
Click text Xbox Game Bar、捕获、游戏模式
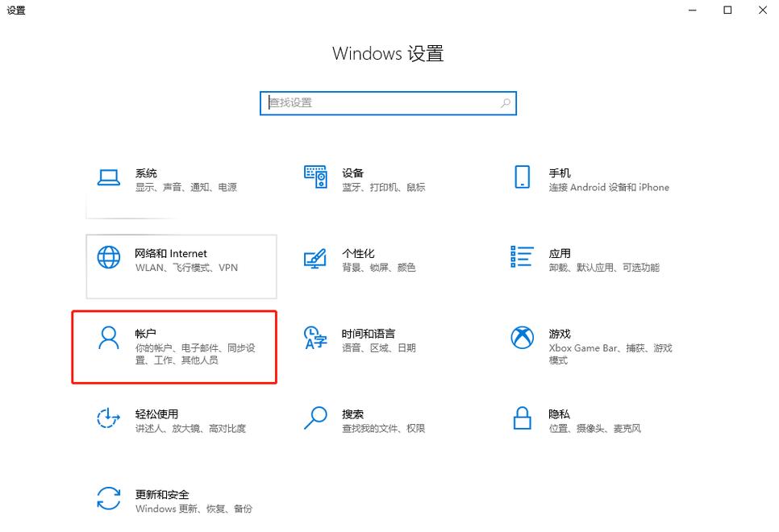610,354
